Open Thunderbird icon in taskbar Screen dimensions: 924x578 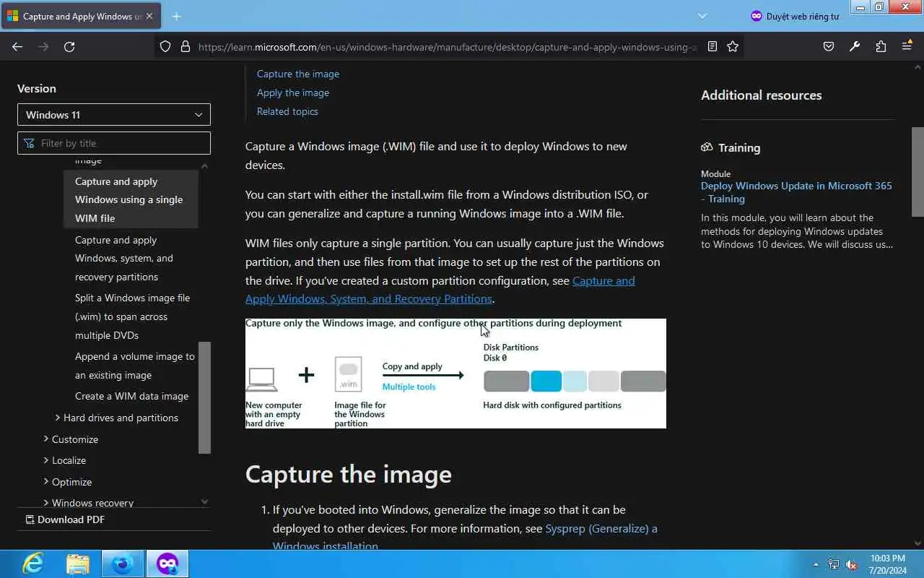[123, 564]
